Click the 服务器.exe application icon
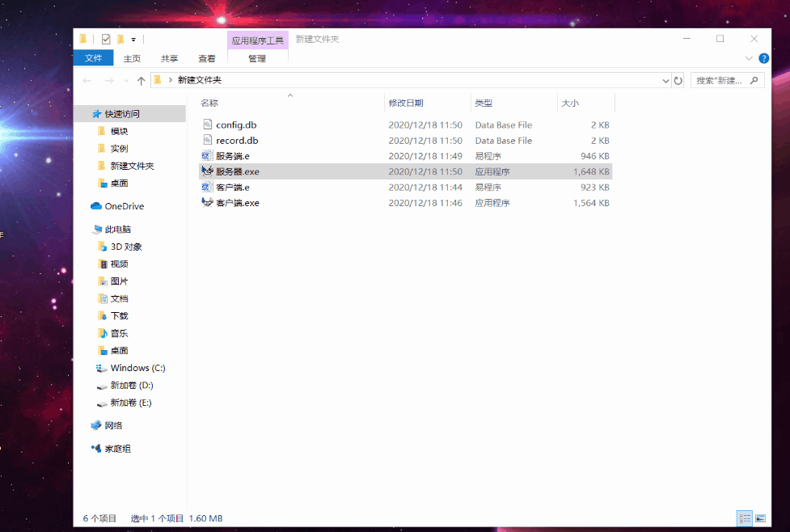This screenshot has width=790, height=532. (207, 171)
